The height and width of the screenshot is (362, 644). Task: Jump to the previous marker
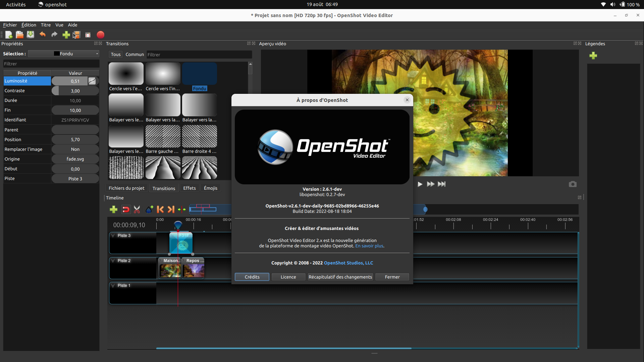[160, 209]
